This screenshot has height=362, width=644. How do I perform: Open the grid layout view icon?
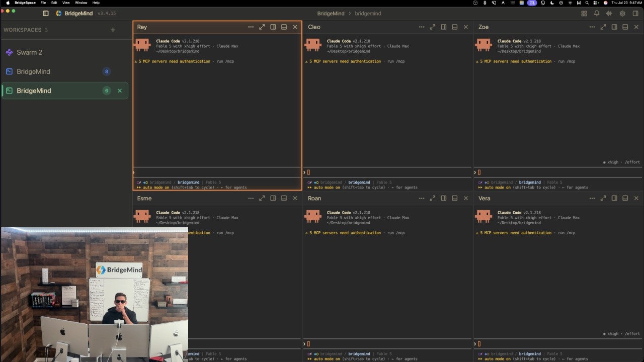[584, 14]
